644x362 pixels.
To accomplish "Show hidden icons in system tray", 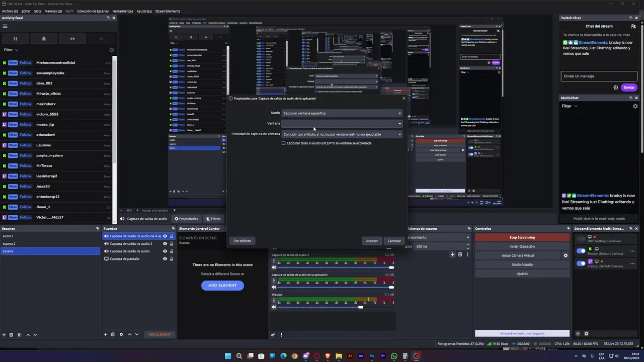I will point(576,356).
